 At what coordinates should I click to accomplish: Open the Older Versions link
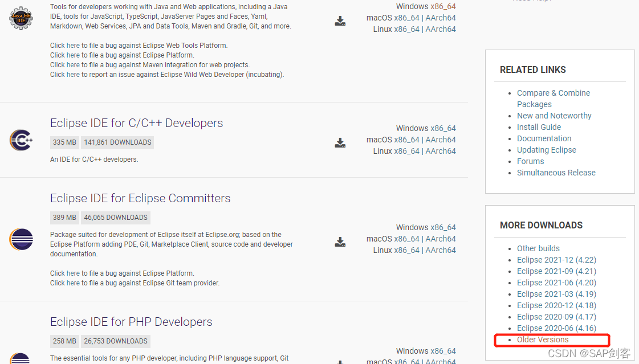pos(542,339)
